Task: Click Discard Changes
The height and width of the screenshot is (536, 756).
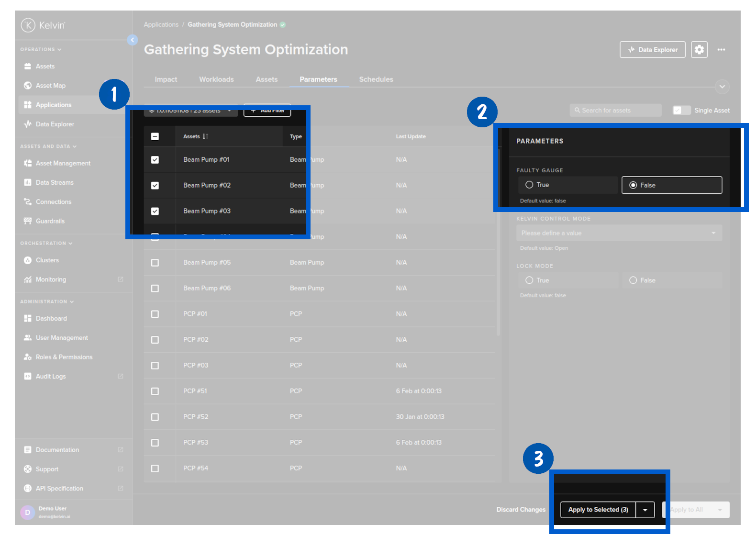Action: pos(521,510)
